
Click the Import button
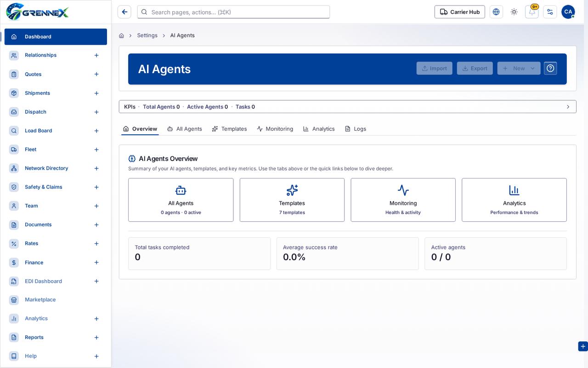coord(435,68)
